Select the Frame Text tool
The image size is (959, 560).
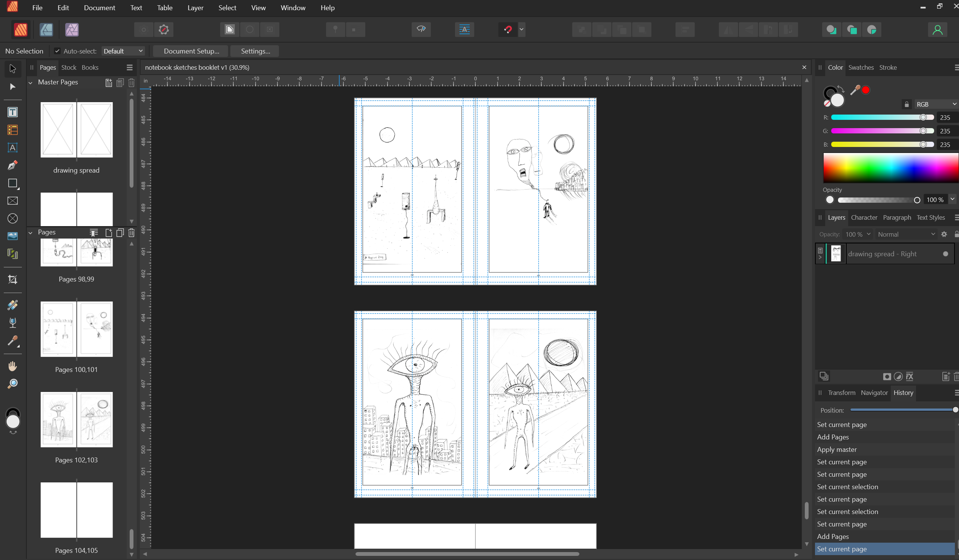[x=12, y=112]
